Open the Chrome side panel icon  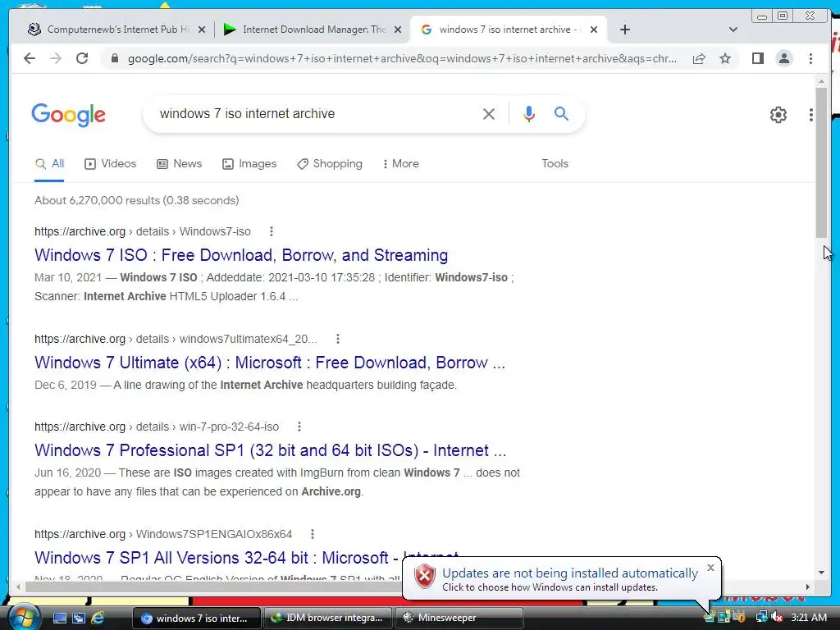pyautogui.click(x=757, y=58)
